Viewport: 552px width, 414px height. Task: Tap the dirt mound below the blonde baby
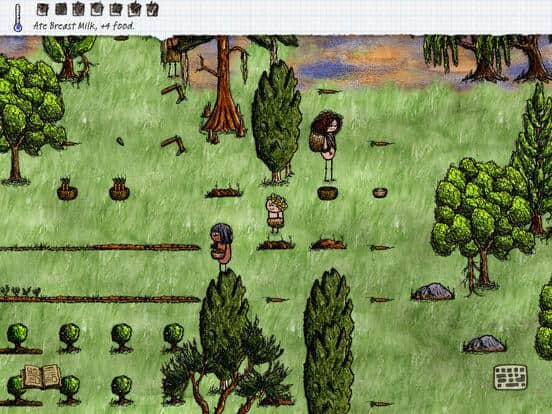[x=276, y=244]
